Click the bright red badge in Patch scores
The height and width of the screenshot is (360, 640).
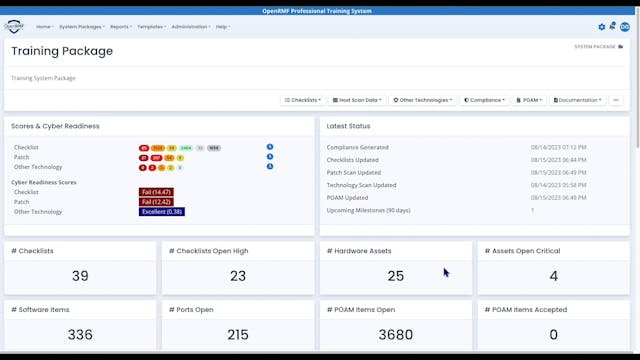pos(156,158)
